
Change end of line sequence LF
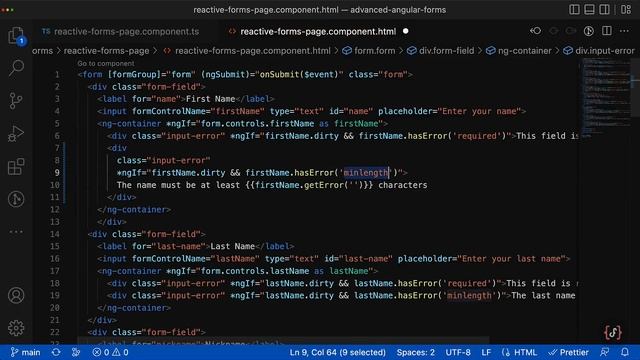[x=486, y=352]
